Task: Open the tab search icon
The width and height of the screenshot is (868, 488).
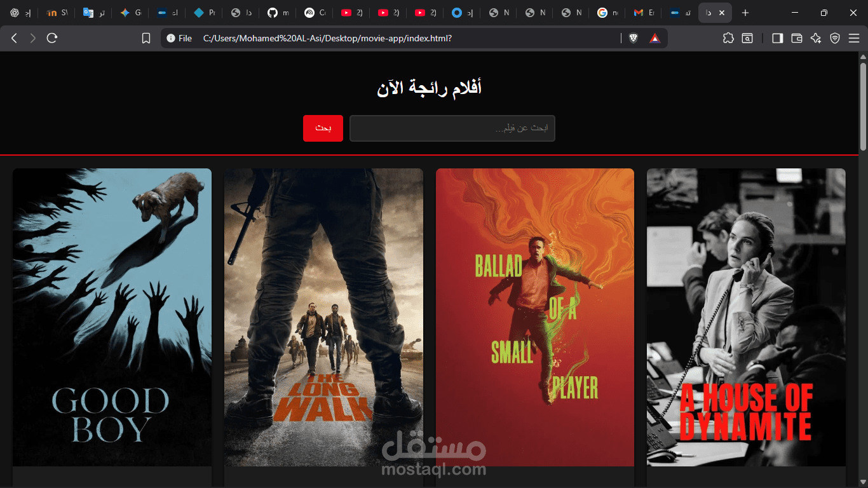Action: pos(747,38)
